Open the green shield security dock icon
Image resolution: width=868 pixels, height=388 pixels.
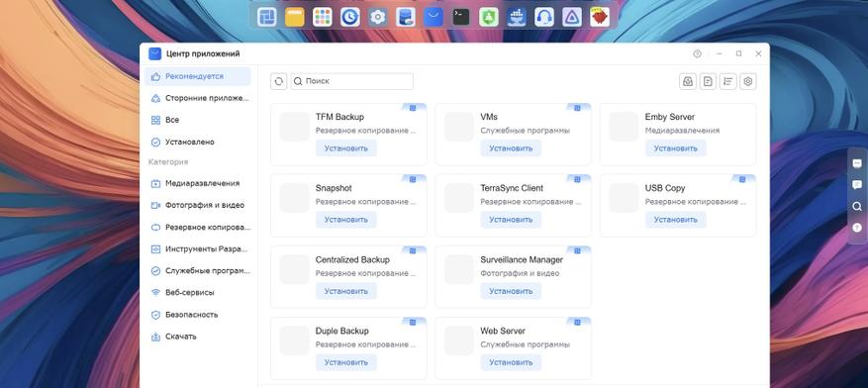(488, 17)
